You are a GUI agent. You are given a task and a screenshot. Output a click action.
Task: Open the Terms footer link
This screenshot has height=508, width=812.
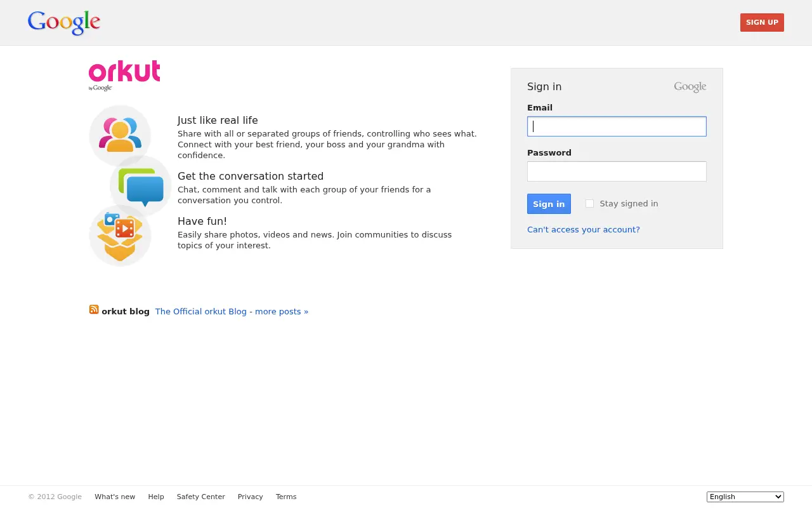coord(286,497)
